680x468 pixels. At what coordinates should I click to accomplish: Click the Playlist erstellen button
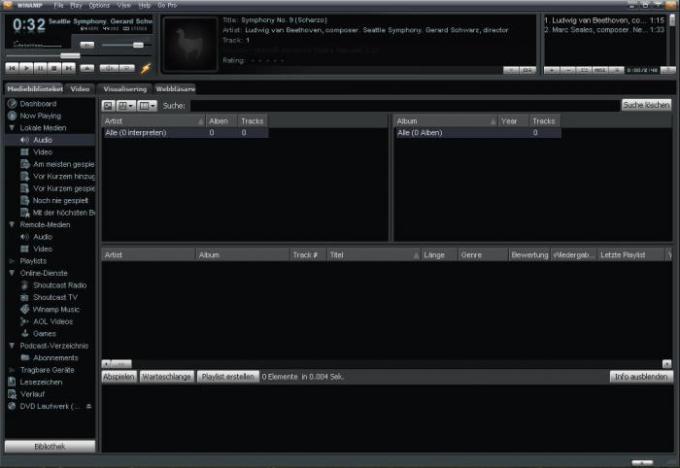point(228,376)
